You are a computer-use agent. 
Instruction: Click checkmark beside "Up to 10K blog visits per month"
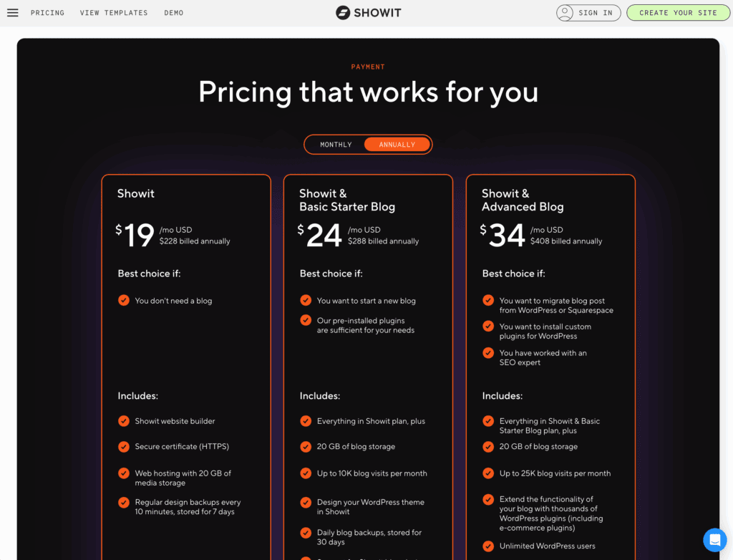pos(306,473)
